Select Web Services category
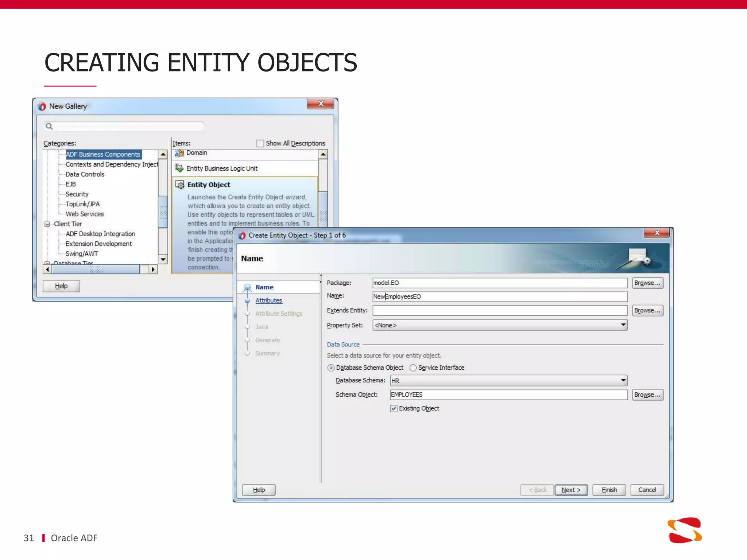 coord(85,214)
